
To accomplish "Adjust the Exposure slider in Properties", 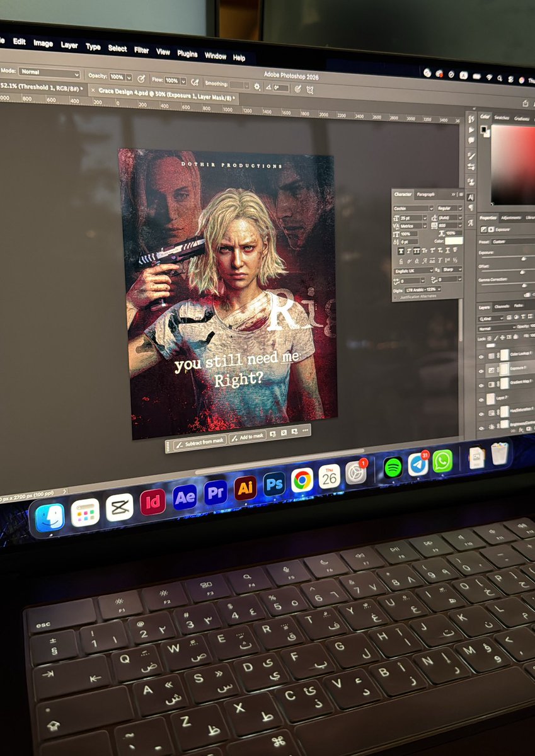I will click(524, 258).
